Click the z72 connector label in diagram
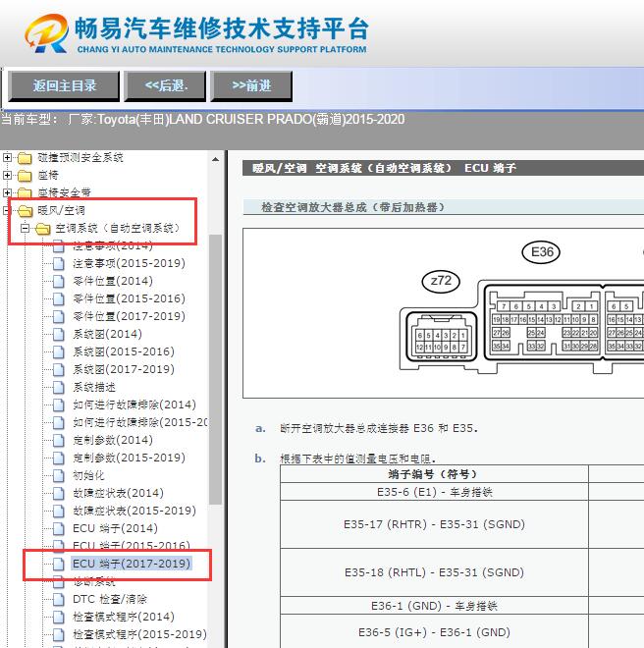The height and width of the screenshot is (648, 644). [441, 281]
